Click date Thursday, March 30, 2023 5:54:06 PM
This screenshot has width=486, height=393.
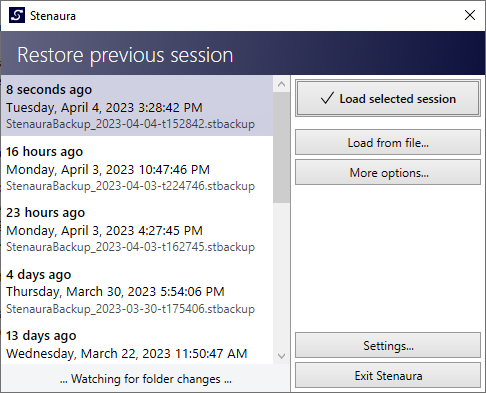pyautogui.click(x=115, y=292)
